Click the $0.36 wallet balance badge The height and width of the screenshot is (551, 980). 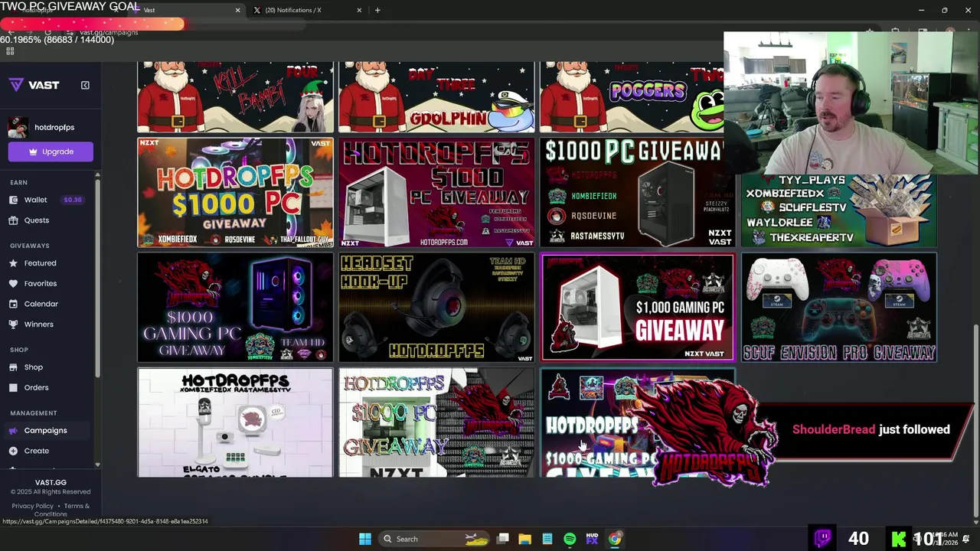point(73,200)
